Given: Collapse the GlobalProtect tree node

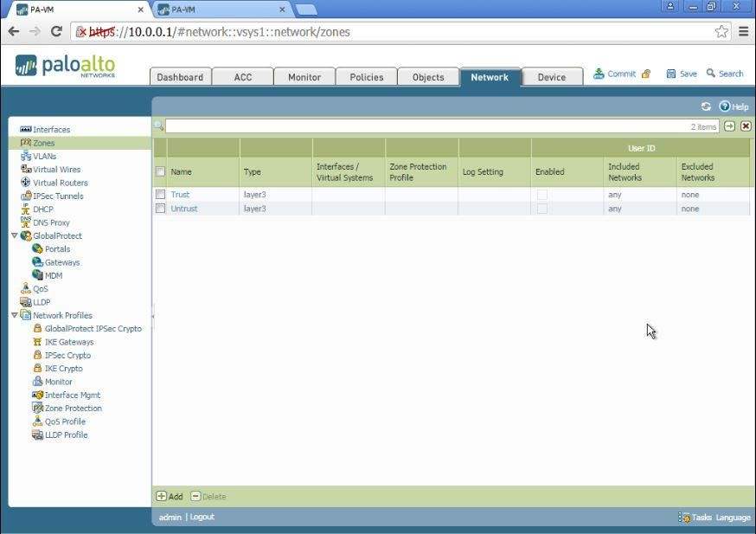Looking at the screenshot, I should (15, 235).
